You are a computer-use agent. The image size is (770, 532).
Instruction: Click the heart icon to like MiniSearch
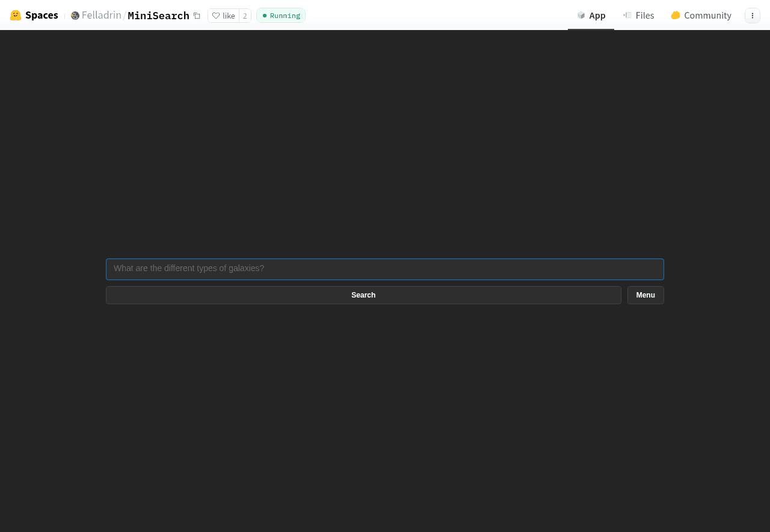216,15
